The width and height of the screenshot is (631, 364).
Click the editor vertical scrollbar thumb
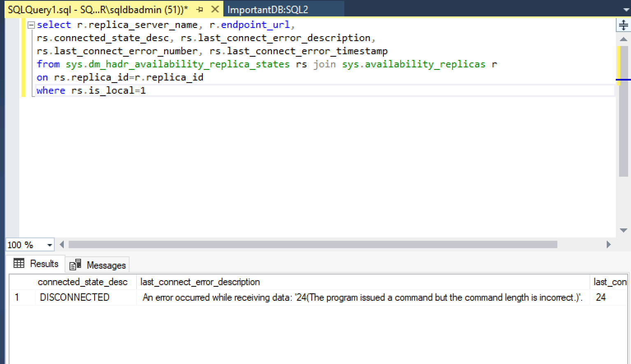tap(624, 111)
